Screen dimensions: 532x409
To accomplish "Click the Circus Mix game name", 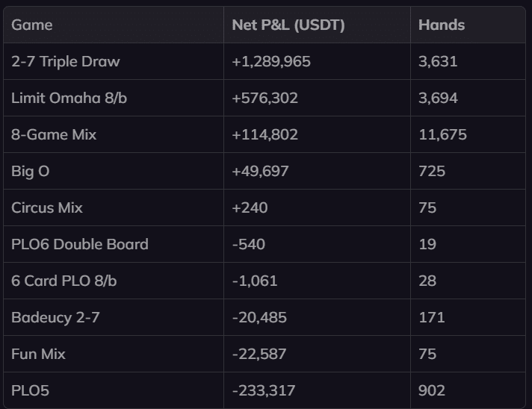I will tap(47, 207).
